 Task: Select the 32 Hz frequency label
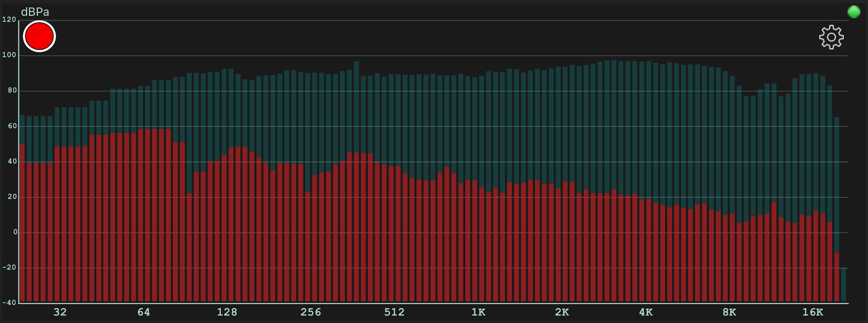point(60,312)
